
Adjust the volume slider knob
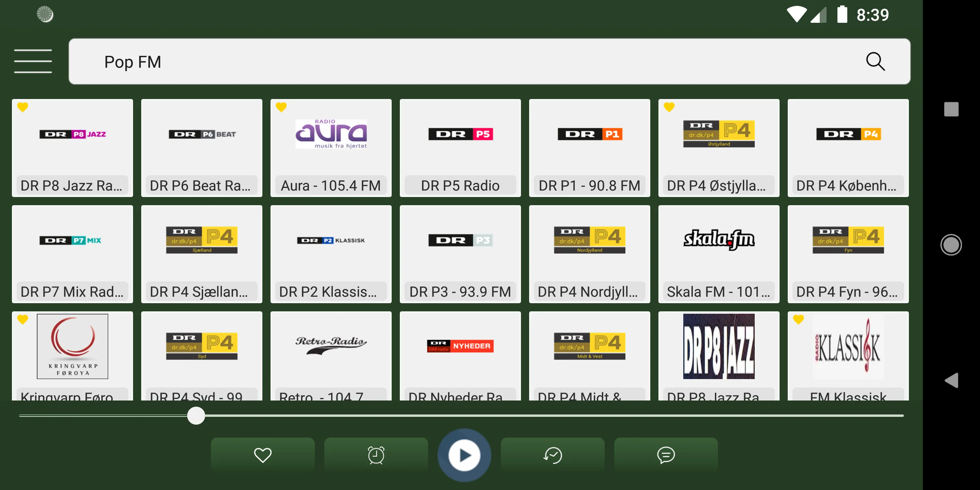tap(196, 415)
